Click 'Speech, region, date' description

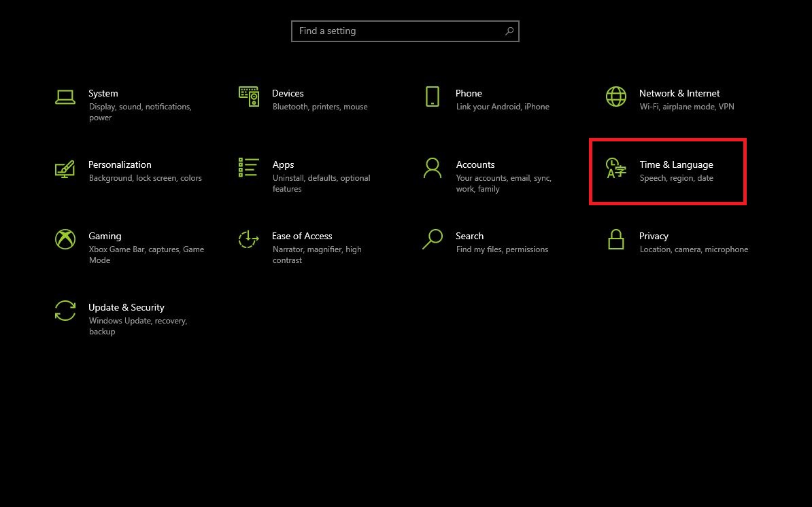[676, 178]
